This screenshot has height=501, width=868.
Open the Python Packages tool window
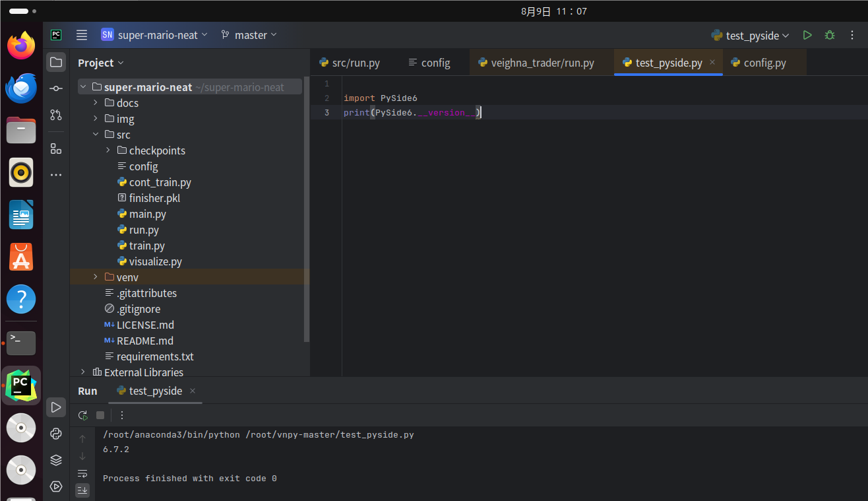(x=56, y=460)
